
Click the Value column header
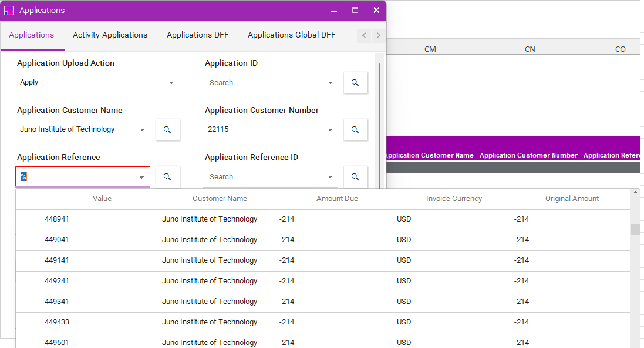point(102,199)
